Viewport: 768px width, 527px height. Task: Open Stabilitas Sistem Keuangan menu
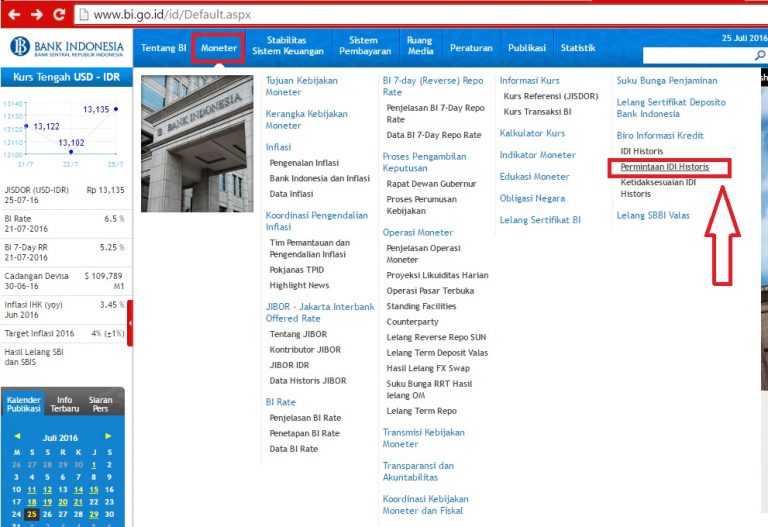pos(288,46)
